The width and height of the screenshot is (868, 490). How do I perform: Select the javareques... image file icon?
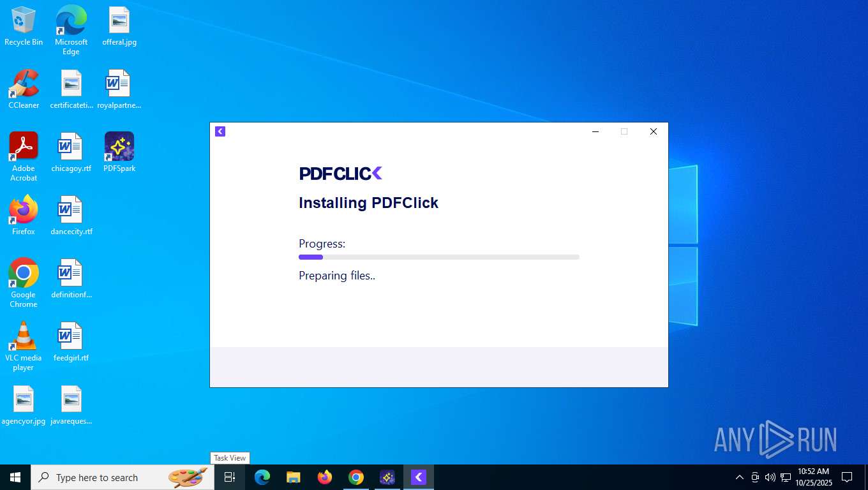point(71,405)
